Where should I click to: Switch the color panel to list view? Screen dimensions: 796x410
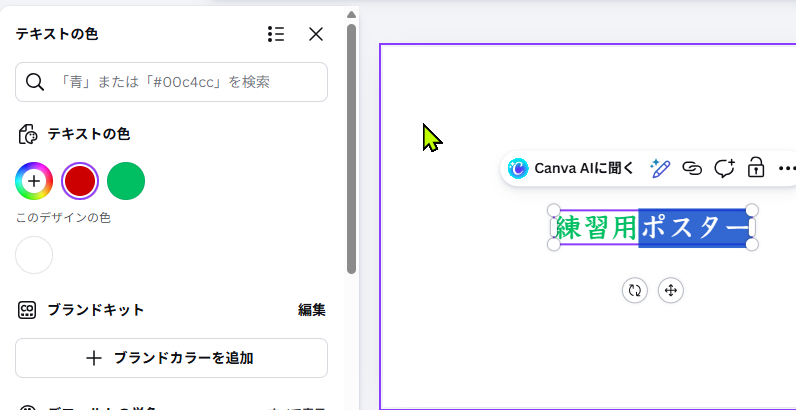(276, 35)
